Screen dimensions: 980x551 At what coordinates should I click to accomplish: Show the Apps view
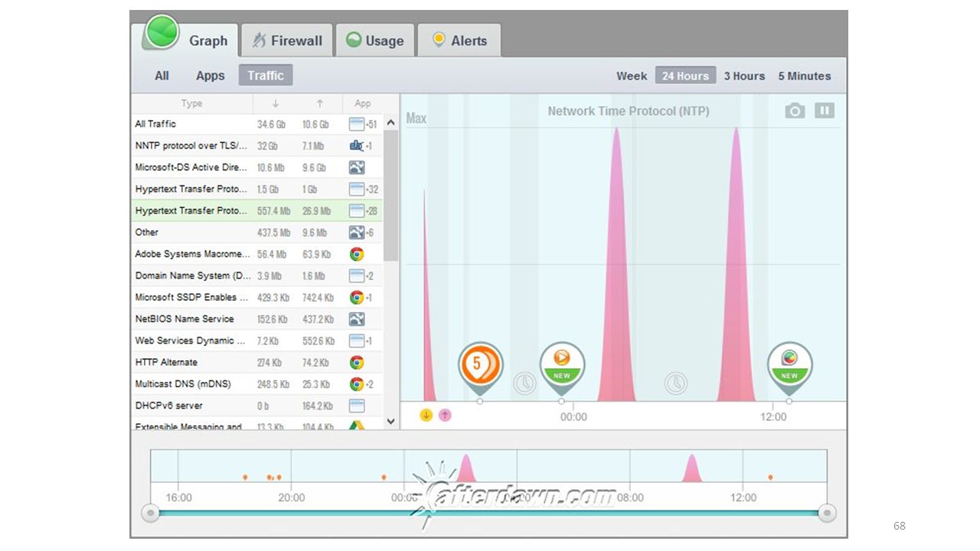click(x=210, y=76)
